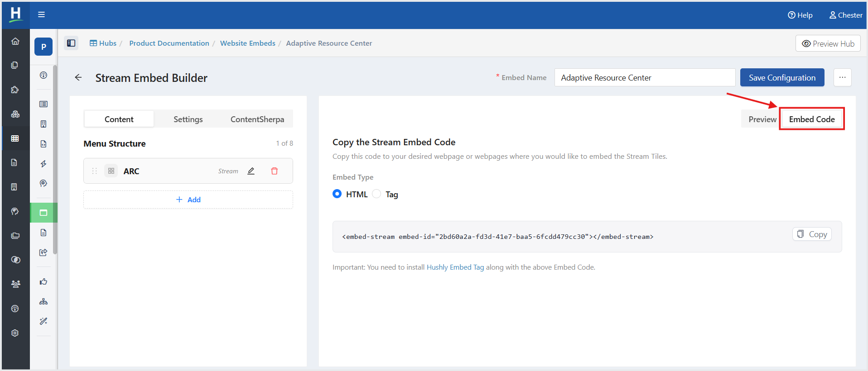Select the HTML embed type radio
The image size is (868, 371).
[337, 194]
